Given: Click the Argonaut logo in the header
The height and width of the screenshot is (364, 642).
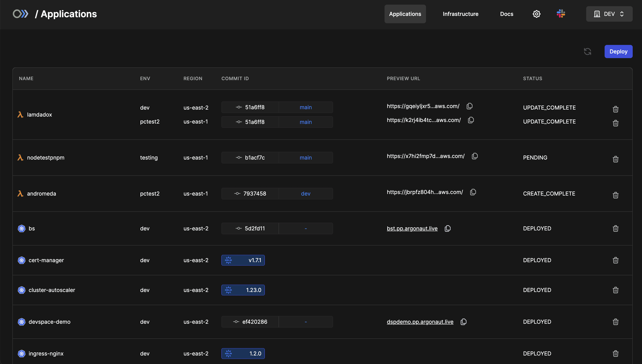Looking at the screenshot, I should (21, 14).
